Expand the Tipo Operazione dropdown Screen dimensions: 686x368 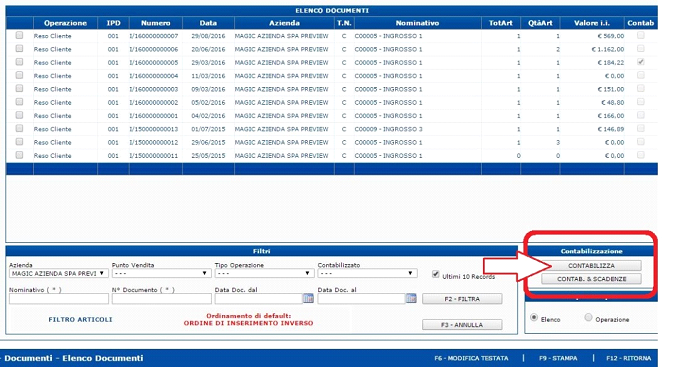(x=264, y=273)
